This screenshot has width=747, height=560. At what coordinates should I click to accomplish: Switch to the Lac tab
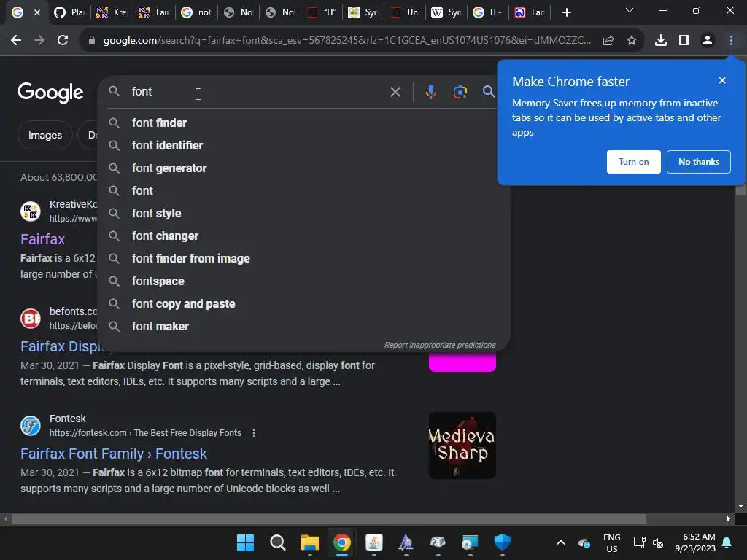(x=530, y=12)
